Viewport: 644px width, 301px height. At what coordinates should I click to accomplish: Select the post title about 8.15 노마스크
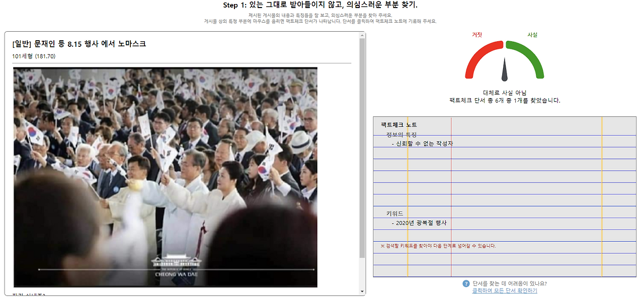click(78, 44)
